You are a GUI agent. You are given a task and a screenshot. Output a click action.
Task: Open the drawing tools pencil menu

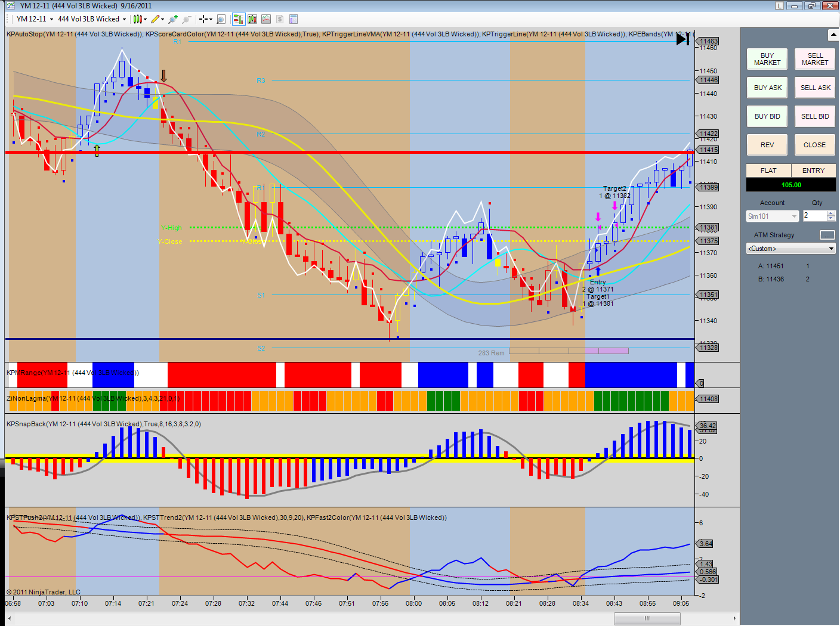point(155,19)
